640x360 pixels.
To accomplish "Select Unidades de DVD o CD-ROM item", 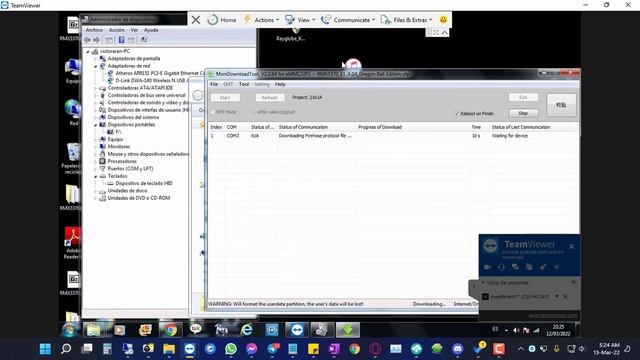I will click(139, 198).
